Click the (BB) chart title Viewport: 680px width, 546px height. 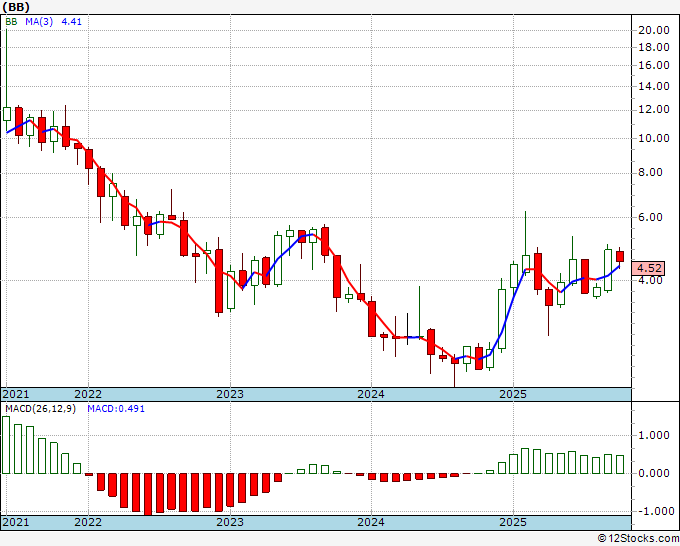(x=16, y=7)
